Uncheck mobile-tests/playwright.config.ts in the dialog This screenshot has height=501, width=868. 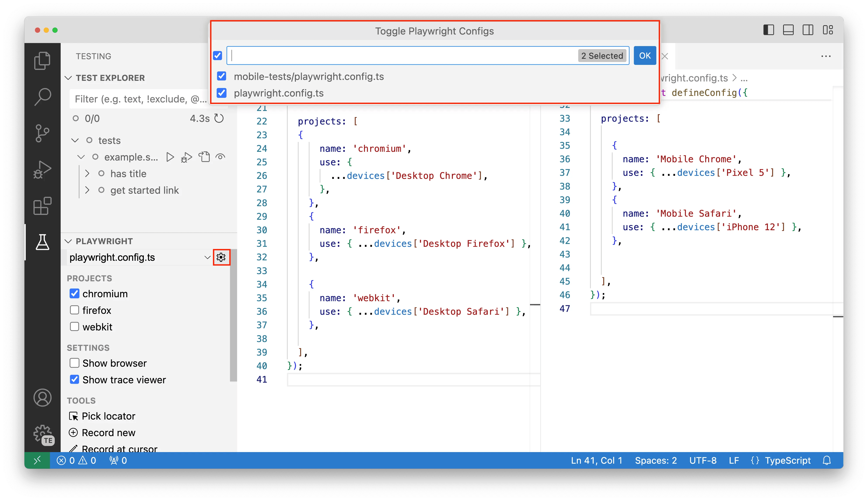coord(221,76)
